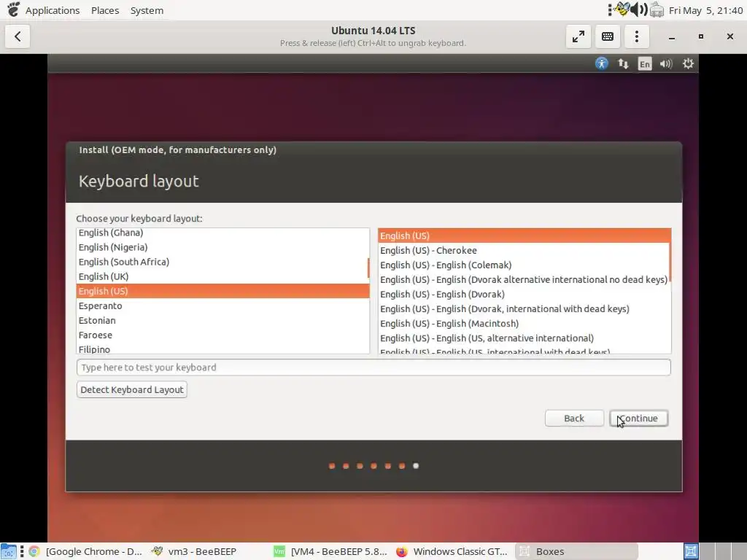Select plain English (US) variant in right list
The height and width of the screenshot is (560, 747).
tap(524, 236)
